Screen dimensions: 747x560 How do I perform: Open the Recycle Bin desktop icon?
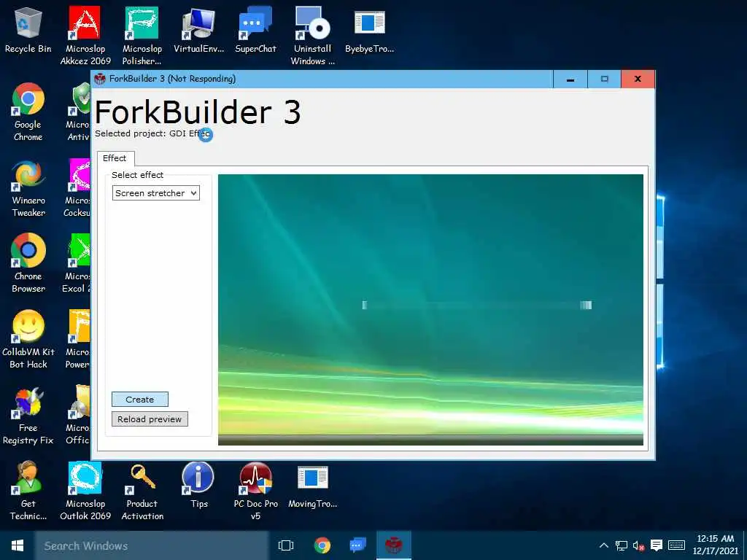point(28,31)
